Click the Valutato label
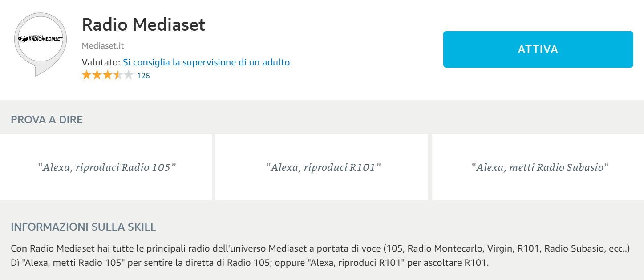This screenshot has width=644, height=280. (x=101, y=62)
